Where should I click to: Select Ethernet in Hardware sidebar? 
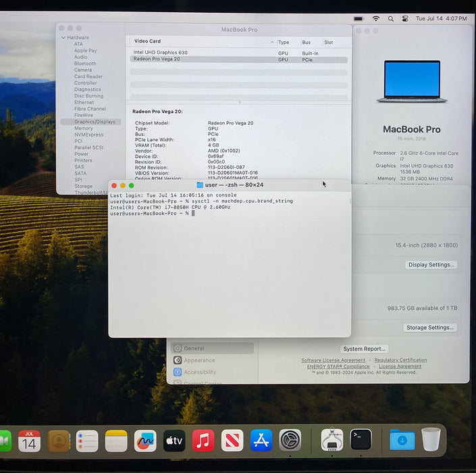coord(84,103)
